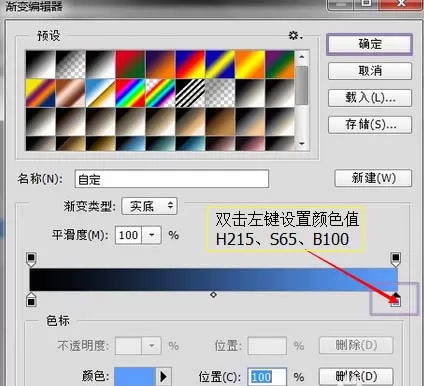
Task: Select the yellow-violet-orange-blue preset
Action: tap(40, 93)
